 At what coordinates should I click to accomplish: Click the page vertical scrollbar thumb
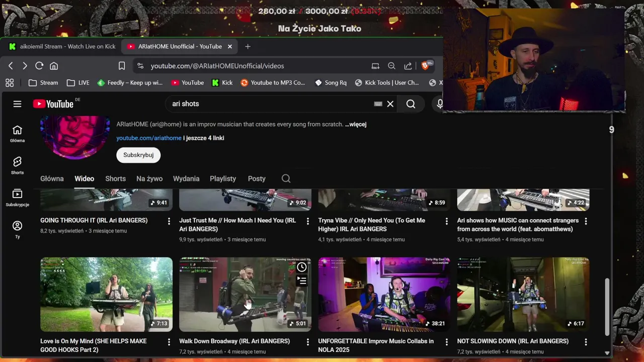(607, 308)
